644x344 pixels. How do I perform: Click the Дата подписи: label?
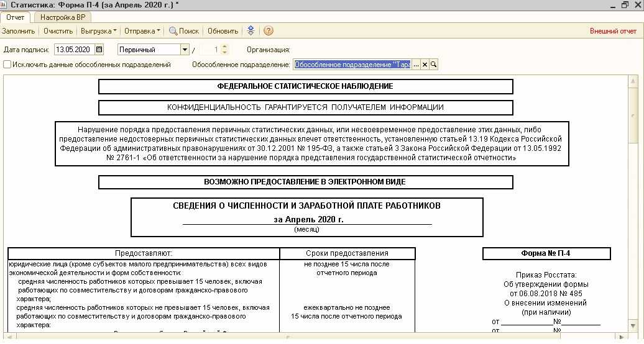(26, 50)
